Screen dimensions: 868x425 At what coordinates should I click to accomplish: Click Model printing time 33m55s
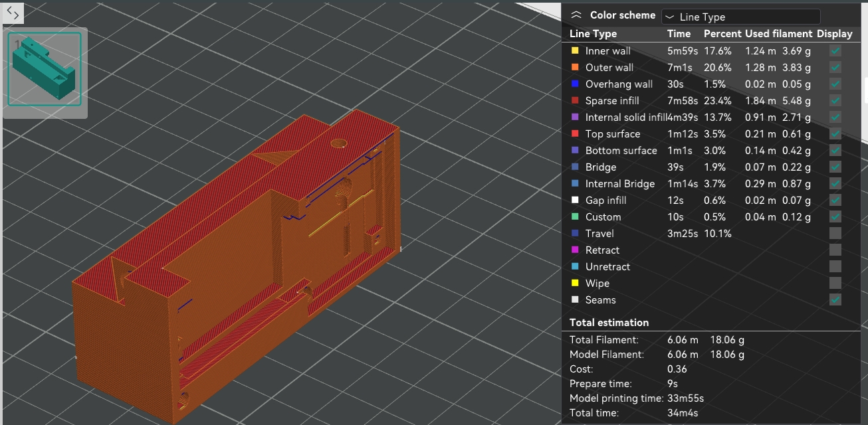tap(685, 398)
